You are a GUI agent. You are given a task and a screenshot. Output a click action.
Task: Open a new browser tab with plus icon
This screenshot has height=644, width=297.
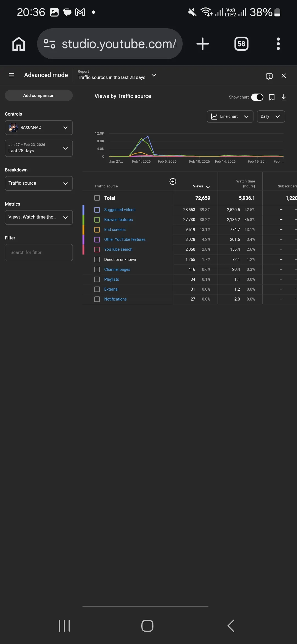coord(203,44)
